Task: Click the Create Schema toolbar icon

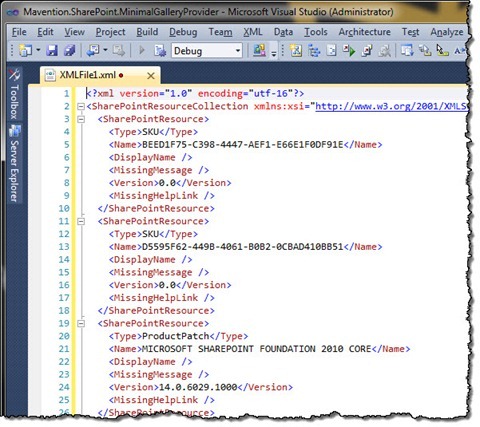Action: tap(296, 51)
